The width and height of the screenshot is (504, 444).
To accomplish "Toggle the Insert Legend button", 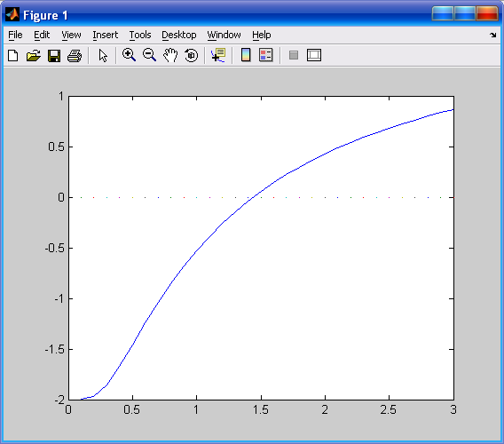I will point(266,55).
